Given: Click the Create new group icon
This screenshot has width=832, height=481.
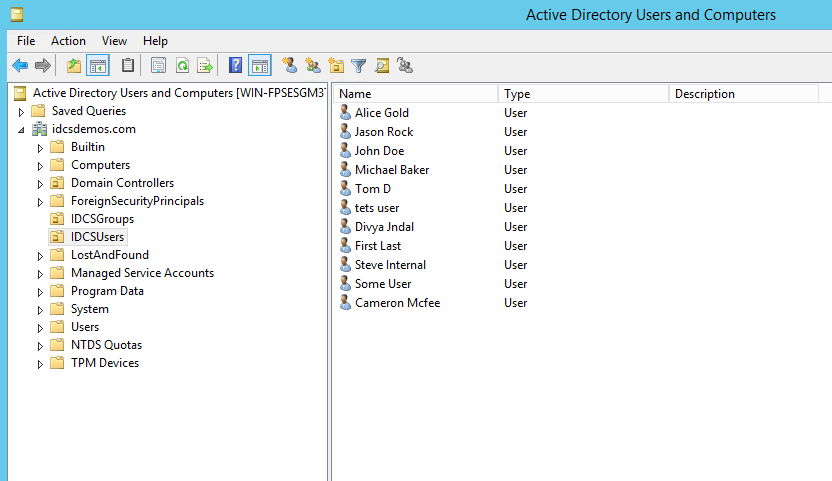Looking at the screenshot, I should tap(313, 66).
